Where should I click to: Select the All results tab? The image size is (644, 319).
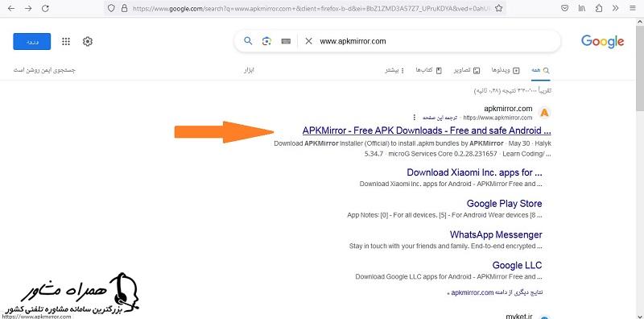coord(540,70)
